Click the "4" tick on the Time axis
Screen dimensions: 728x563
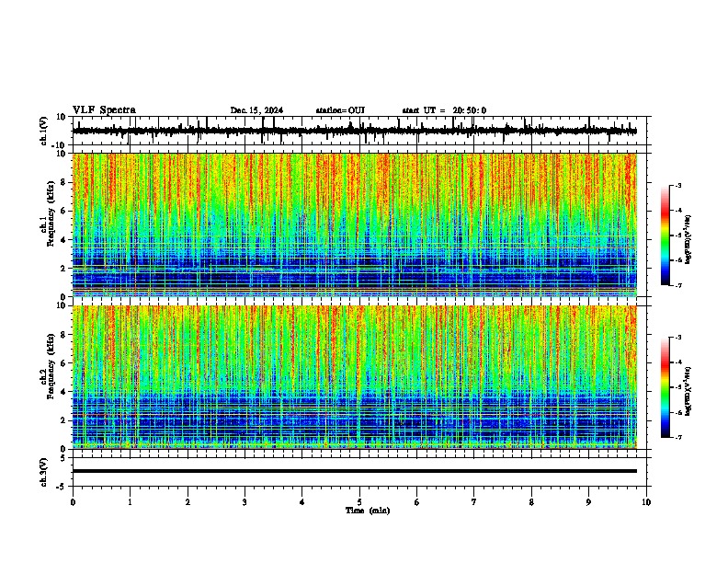point(302,502)
